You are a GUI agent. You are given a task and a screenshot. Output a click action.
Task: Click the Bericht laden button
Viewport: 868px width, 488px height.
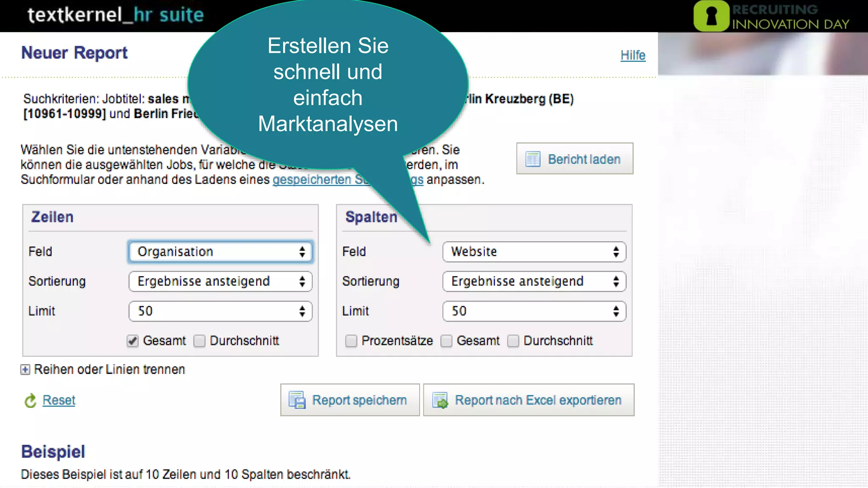point(575,158)
